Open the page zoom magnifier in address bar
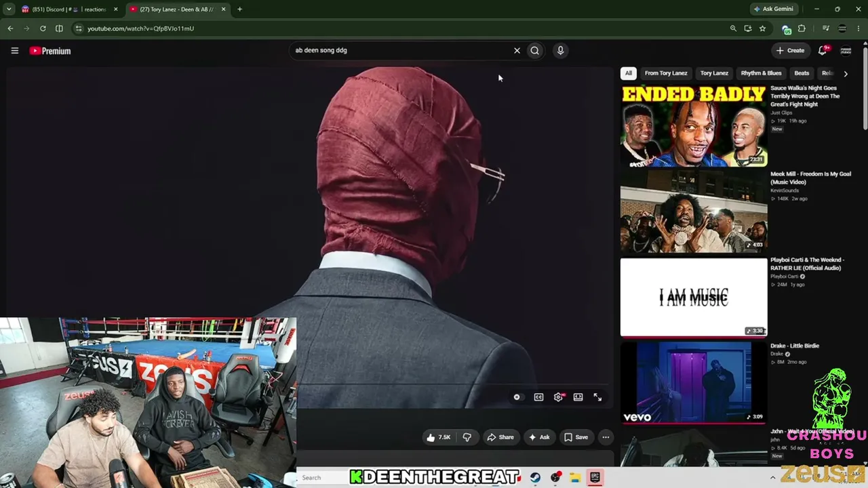This screenshot has height=488, width=868. pos(733,28)
